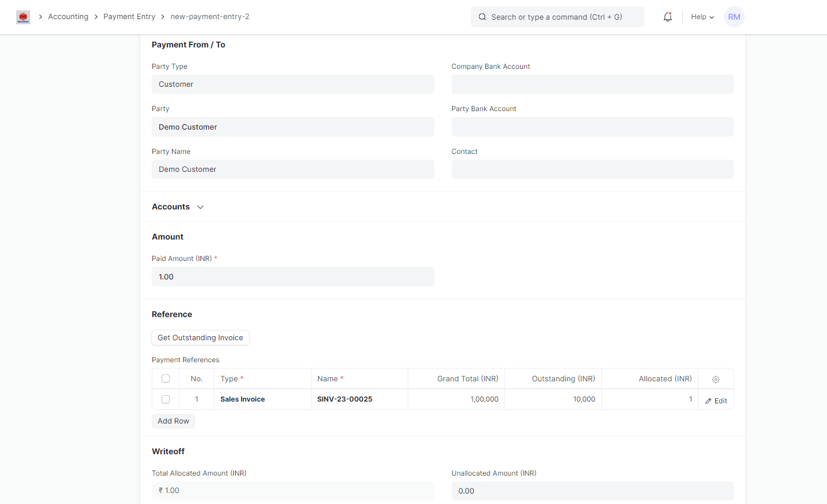Screen dimensions: 827x504
Task: Click the Party Name field
Action: point(292,169)
